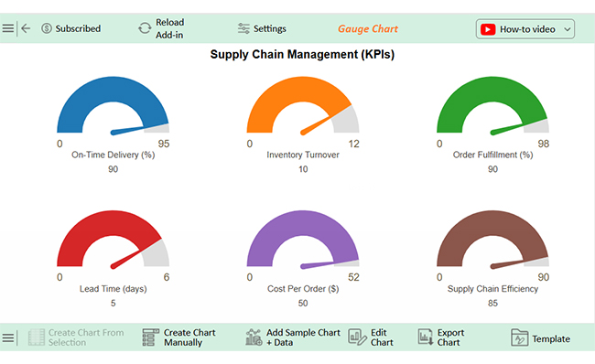Screen dimensions: 595x364
Task: Open Settings via its text label
Action: [x=269, y=28]
